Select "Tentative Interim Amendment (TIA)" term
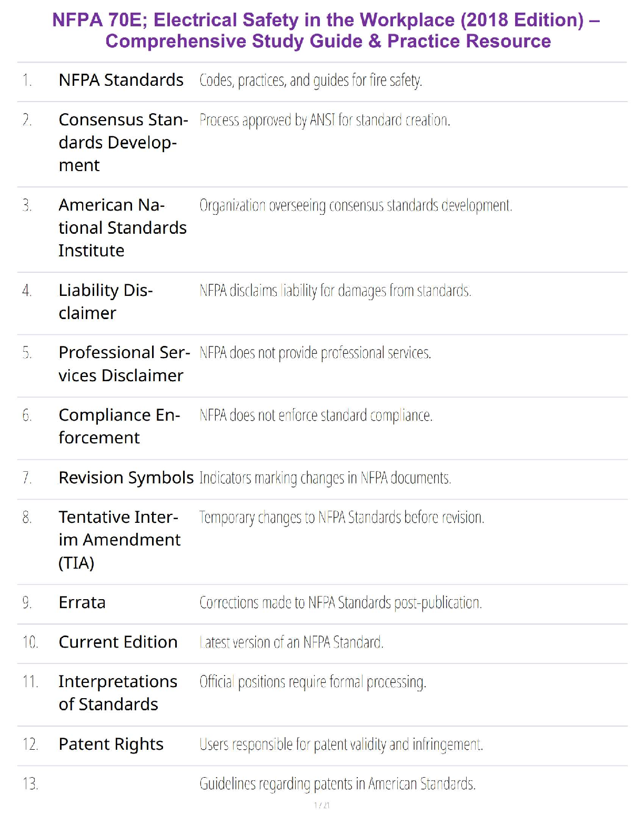The width and height of the screenshot is (644, 834). (x=119, y=540)
